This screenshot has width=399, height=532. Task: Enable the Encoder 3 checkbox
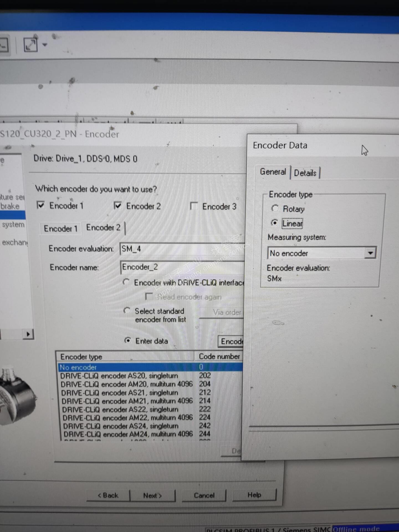click(x=194, y=206)
